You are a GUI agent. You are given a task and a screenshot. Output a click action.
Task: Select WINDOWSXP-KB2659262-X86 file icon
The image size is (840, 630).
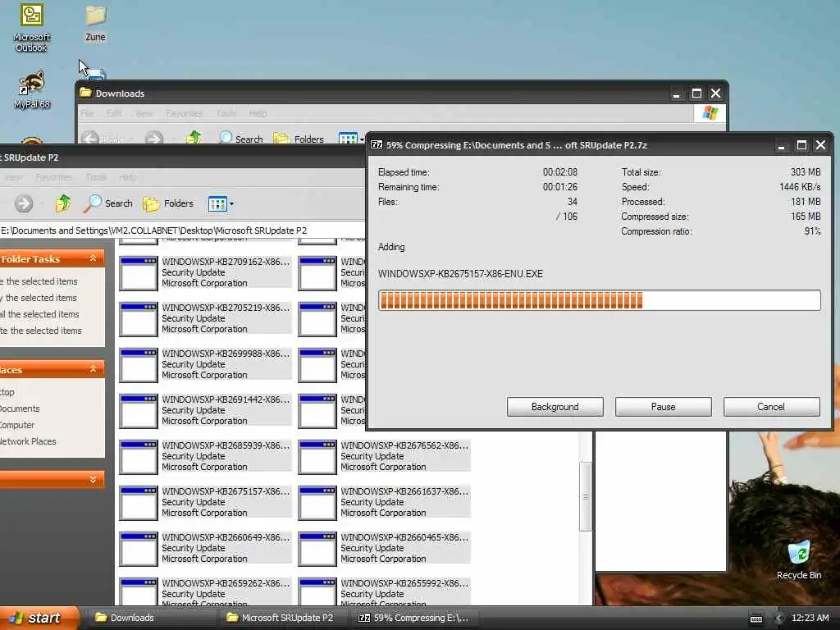tap(138, 592)
